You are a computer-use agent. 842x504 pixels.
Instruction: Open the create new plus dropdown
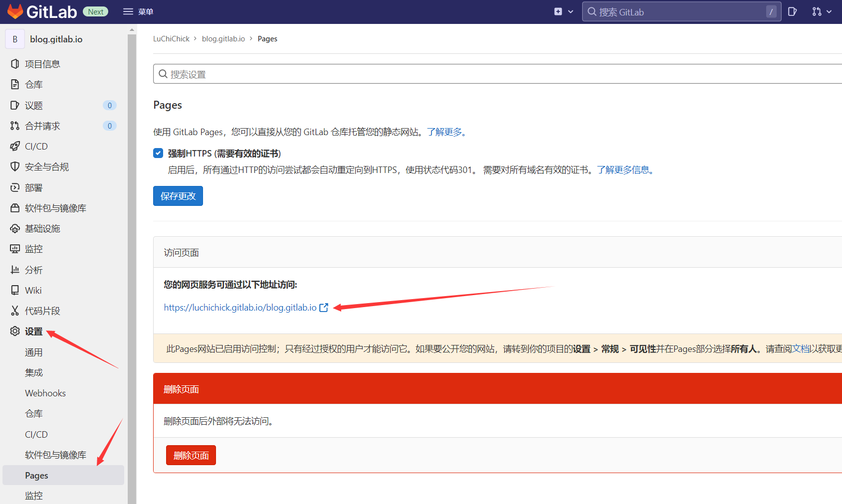[x=564, y=11]
